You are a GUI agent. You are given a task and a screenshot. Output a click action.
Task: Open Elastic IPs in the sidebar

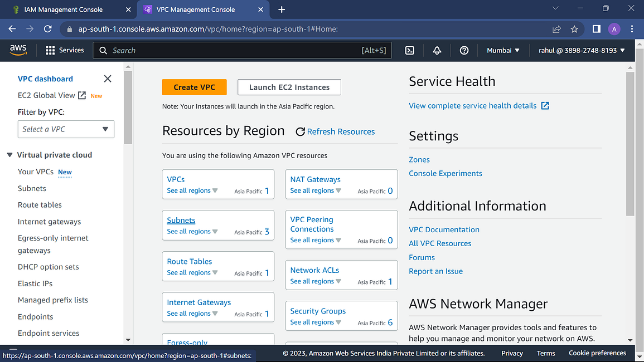[x=35, y=283]
